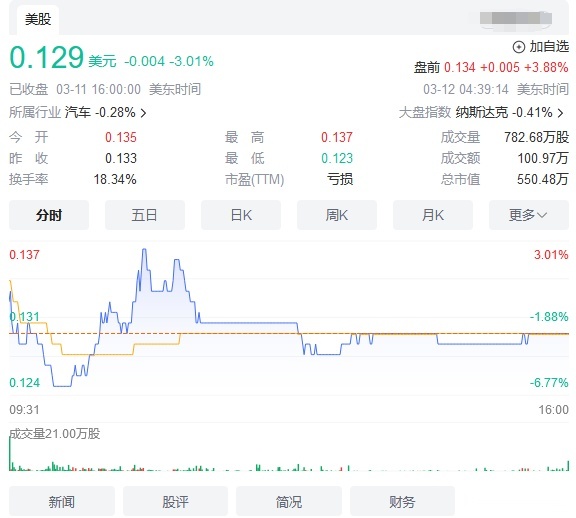Click the intraday price peak on chart
This screenshot has height=518, width=576.
tap(144, 251)
